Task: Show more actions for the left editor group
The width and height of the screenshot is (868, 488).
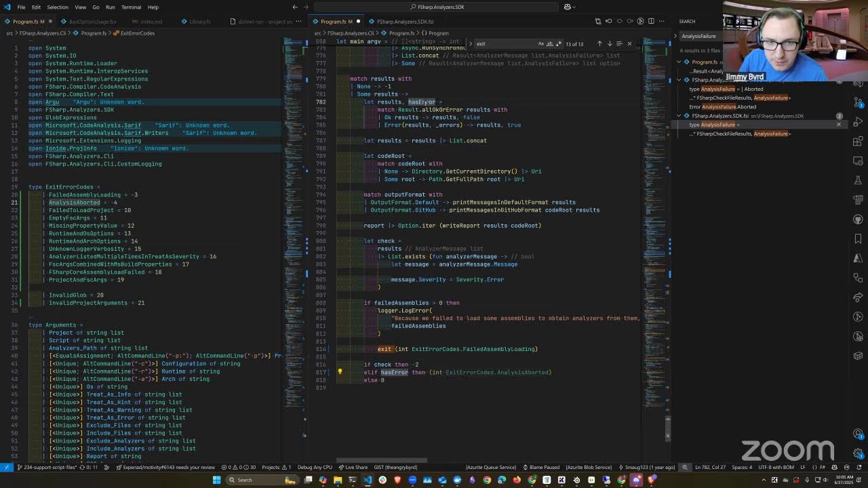Action: pyautogui.click(x=299, y=22)
